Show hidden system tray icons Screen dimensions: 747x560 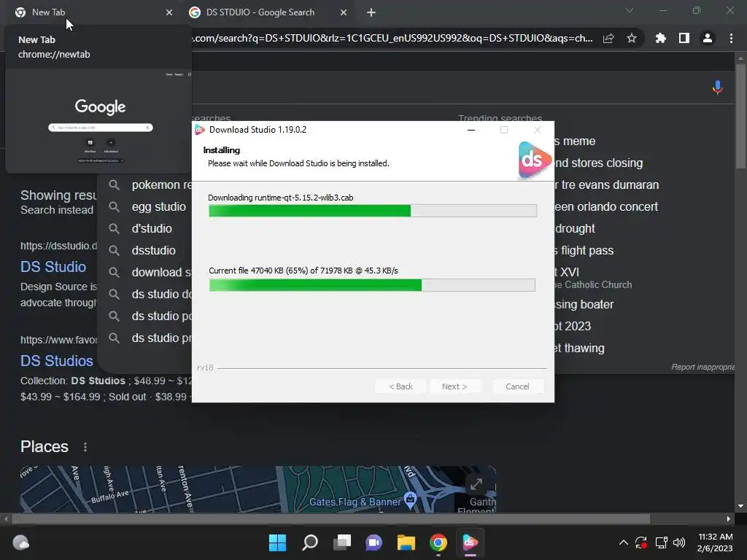[623, 542]
